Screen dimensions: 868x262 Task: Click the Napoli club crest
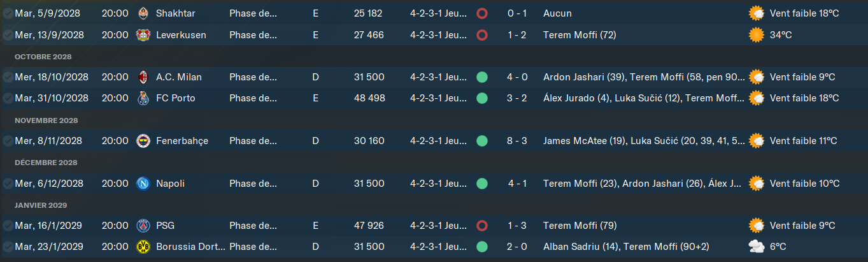pyautogui.click(x=143, y=184)
